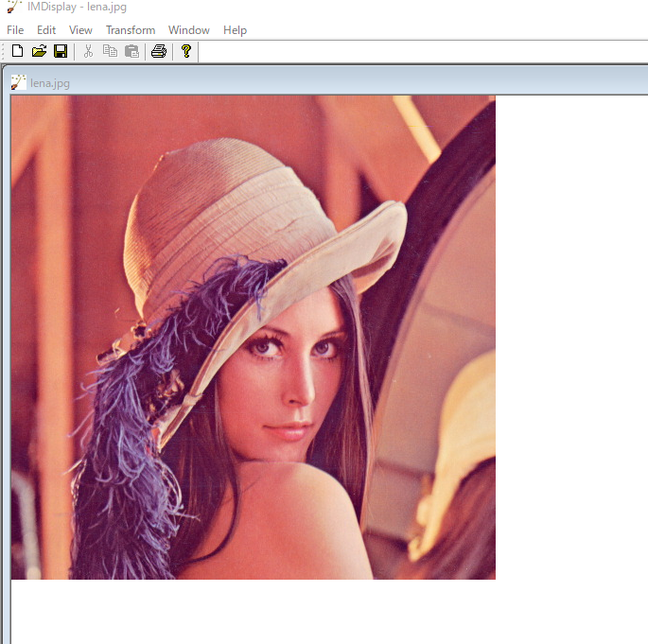Screen dimensions: 648x644
Task: Click the displayed Lena image
Action: [254, 337]
